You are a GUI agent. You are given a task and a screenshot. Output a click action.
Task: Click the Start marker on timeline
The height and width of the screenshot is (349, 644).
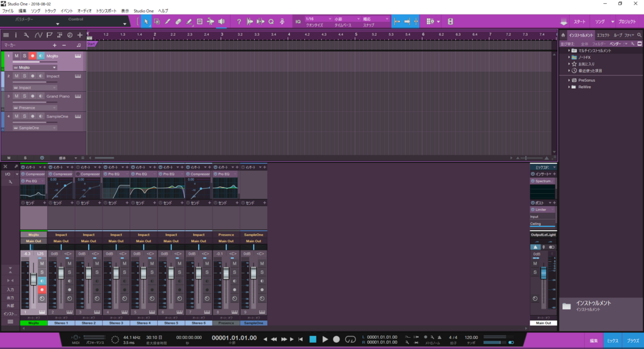pos(91,44)
